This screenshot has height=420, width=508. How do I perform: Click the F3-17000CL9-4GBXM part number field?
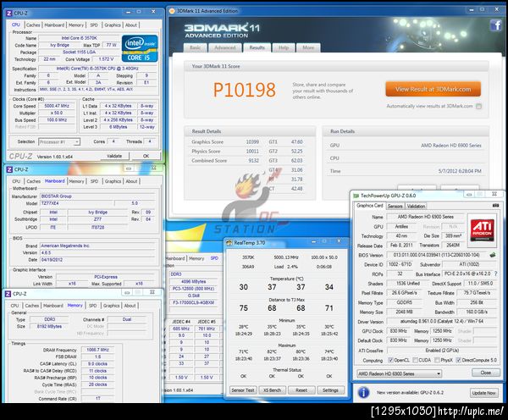[x=194, y=302]
